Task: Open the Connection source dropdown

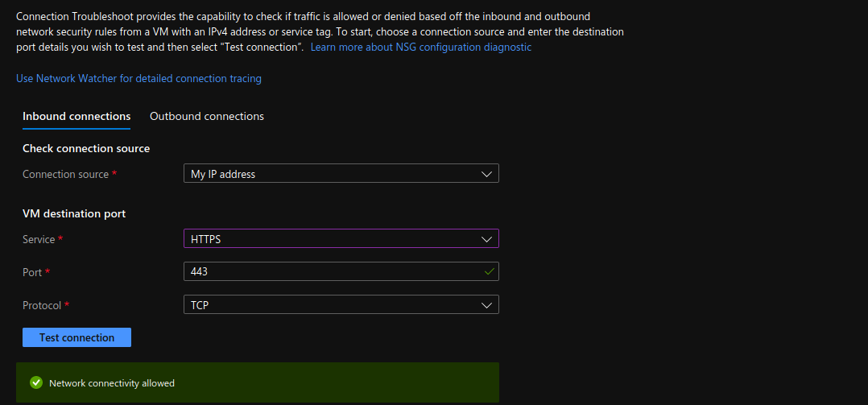Action: (341, 173)
